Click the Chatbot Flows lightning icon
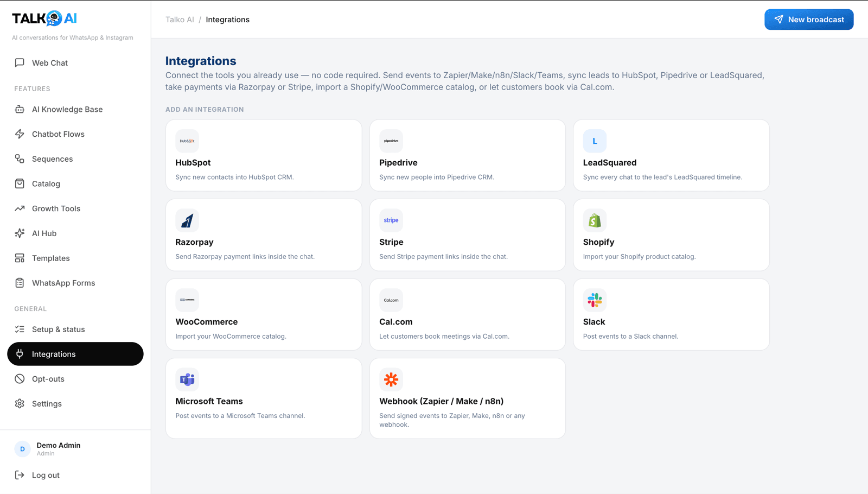 pos(20,134)
